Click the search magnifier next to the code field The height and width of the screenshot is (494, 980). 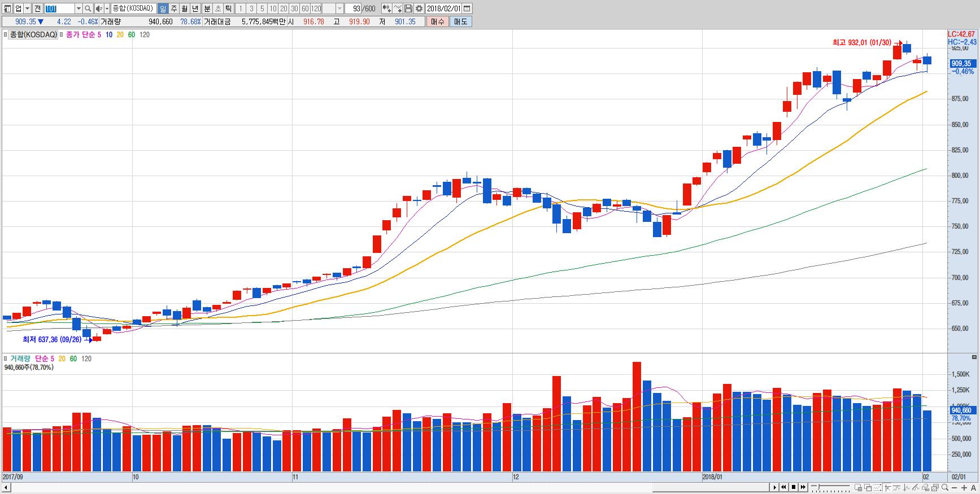[x=88, y=8]
